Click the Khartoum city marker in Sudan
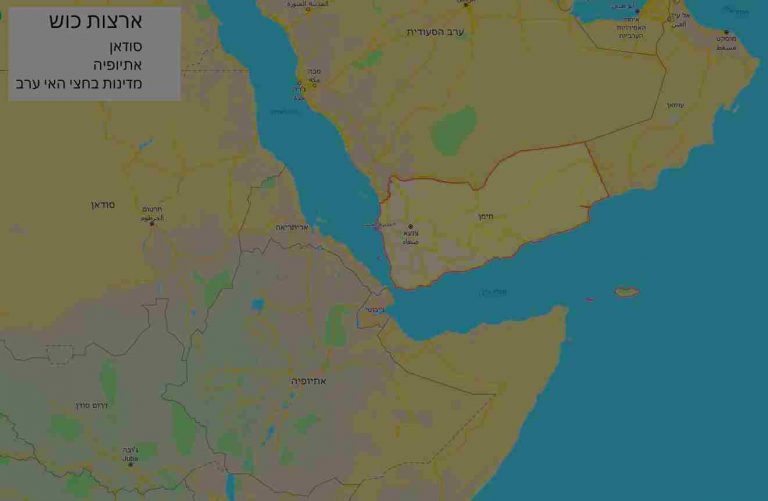 [x=152, y=223]
